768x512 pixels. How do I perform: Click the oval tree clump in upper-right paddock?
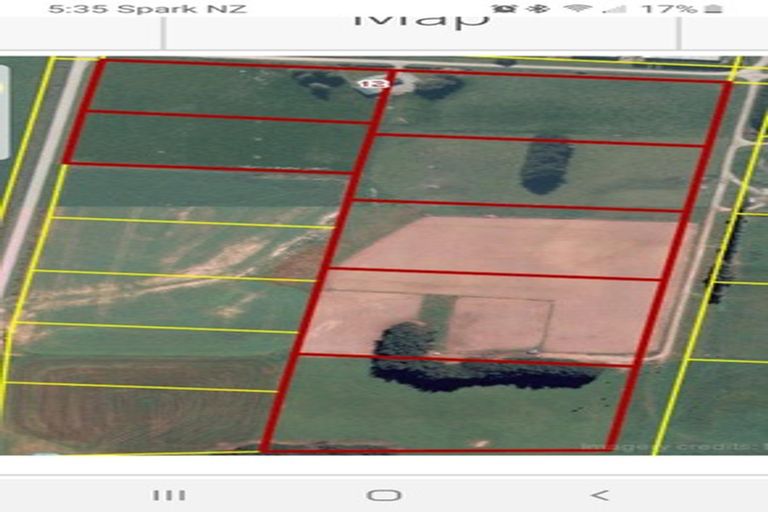[546, 165]
